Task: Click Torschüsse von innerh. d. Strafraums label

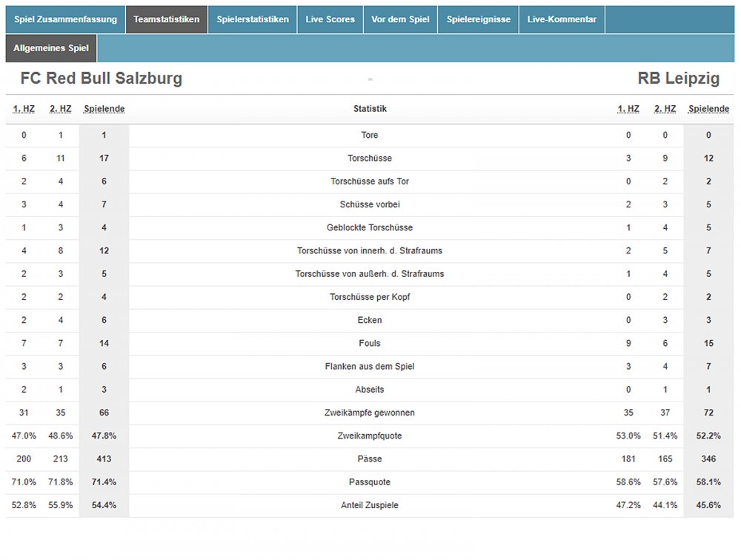Action: (x=370, y=251)
